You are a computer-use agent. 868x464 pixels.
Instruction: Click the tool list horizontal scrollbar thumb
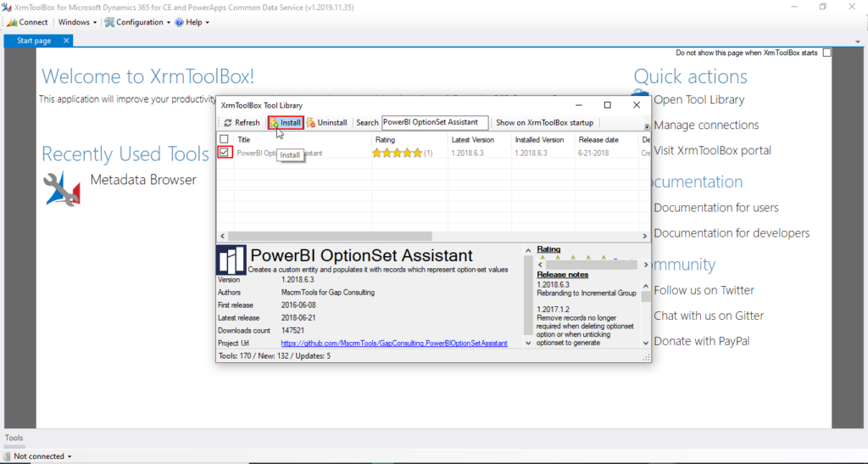pos(330,236)
